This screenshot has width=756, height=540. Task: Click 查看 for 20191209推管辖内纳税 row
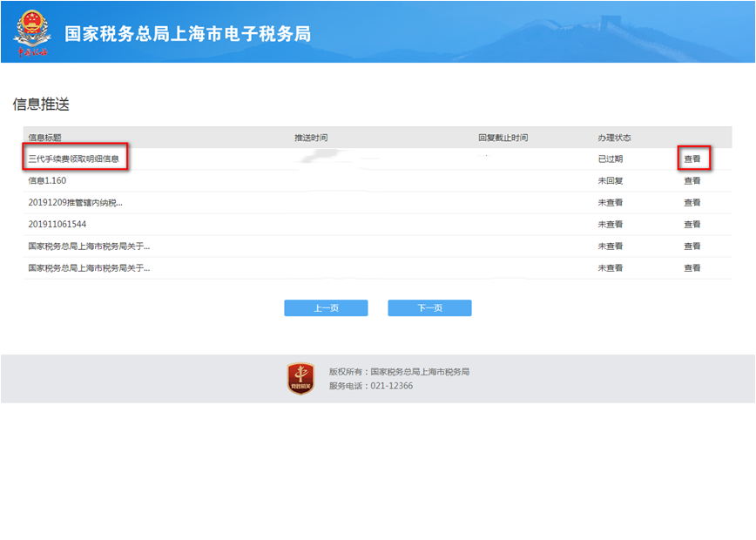[692, 202]
